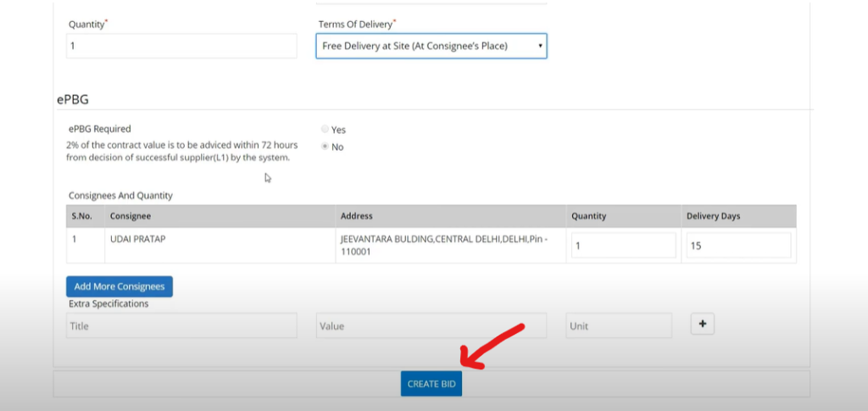
Task: Select Yes for ePBG Required
Action: tap(325, 129)
